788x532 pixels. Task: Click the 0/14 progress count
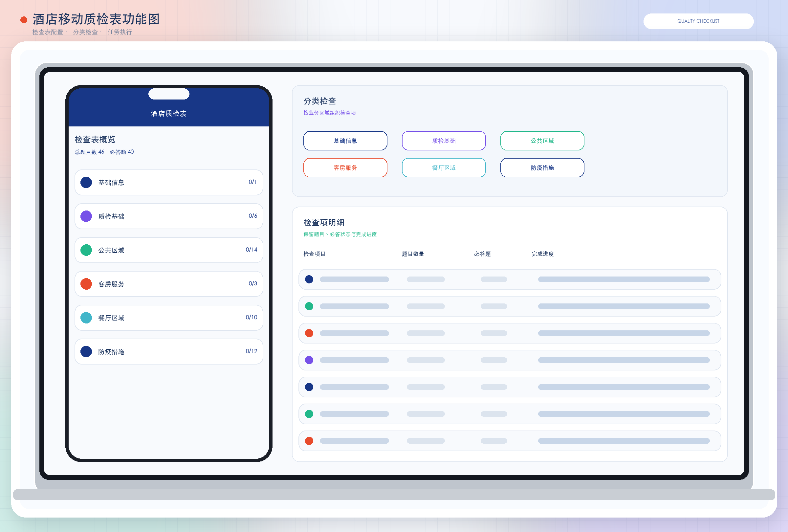(x=251, y=250)
